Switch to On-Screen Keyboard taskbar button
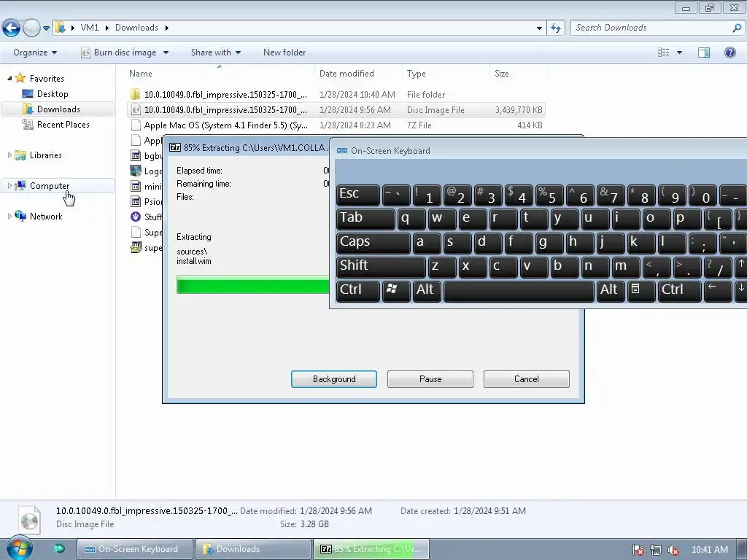The height and width of the screenshot is (560, 747). point(135,549)
